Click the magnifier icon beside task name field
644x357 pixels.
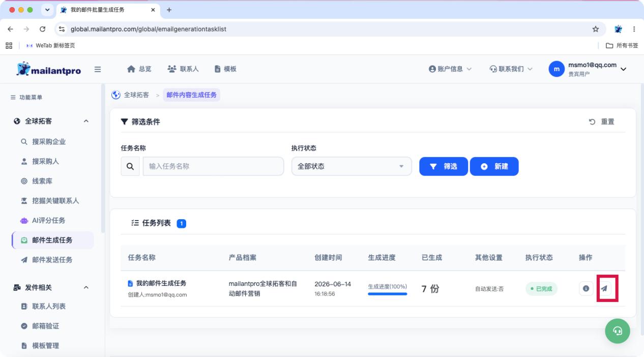point(130,166)
